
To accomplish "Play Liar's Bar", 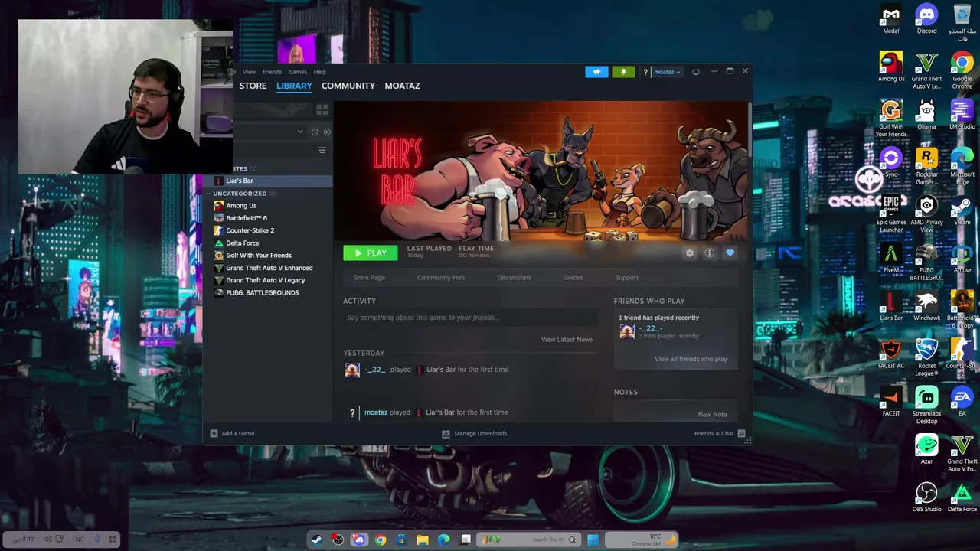I will click(371, 253).
